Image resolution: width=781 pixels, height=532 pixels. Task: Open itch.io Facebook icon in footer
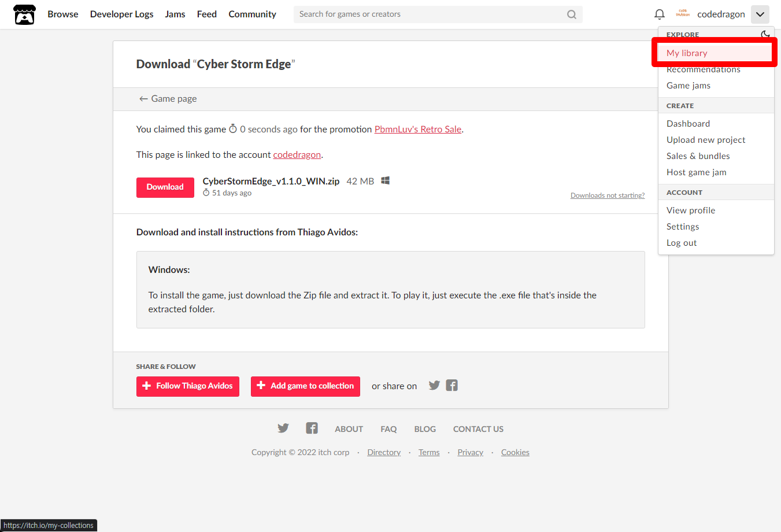point(312,428)
